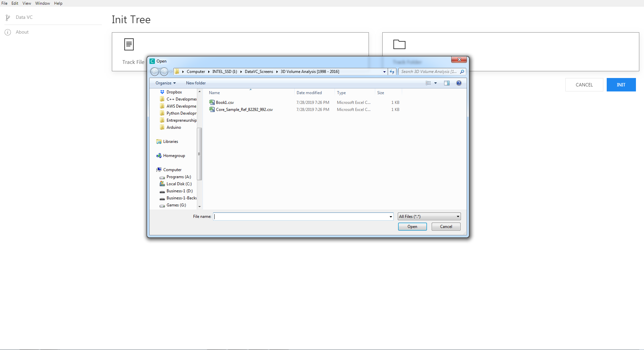This screenshot has width=644, height=350.
Task: Expand the DataVC_Screens breadcrumb arrow
Action: [277, 72]
